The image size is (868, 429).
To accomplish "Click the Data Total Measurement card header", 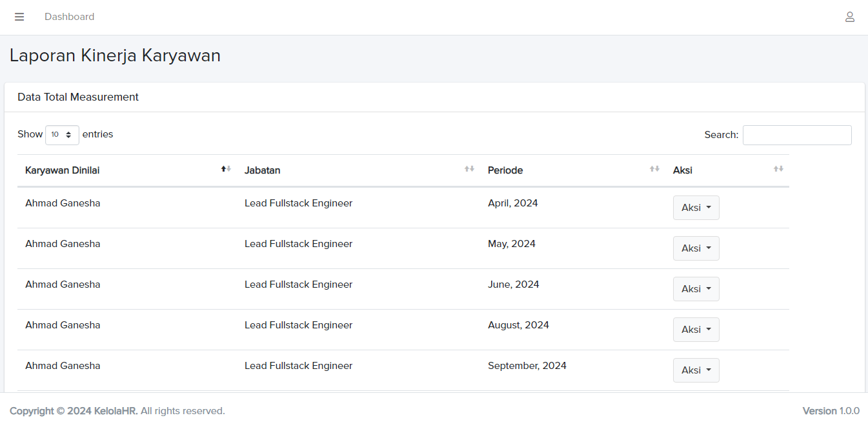I will pyautogui.click(x=78, y=97).
